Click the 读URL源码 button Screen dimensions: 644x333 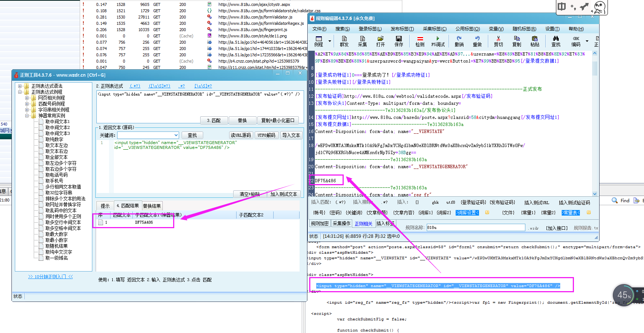pos(241,135)
